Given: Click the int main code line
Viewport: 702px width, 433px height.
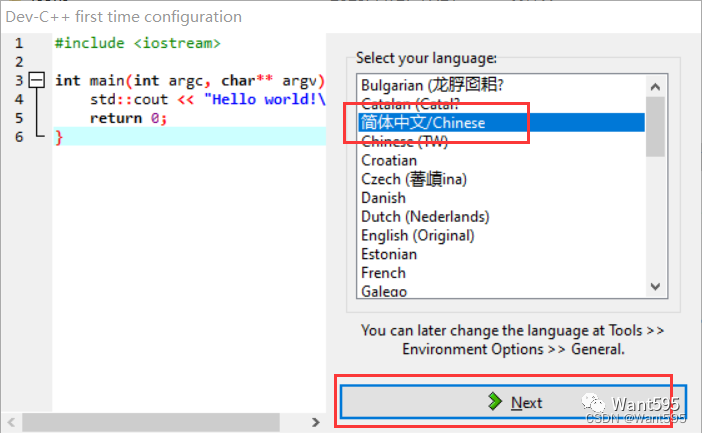Looking at the screenshot, I should tap(190, 81).
